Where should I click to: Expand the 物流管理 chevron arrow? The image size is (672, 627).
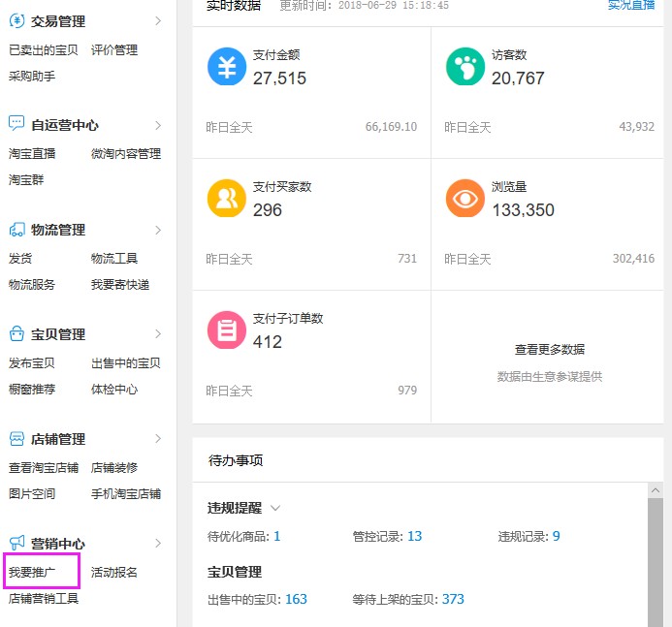pos(158,230)
